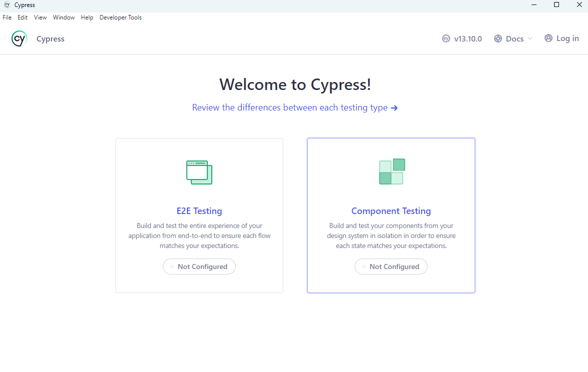Click the user avatar icon beside Log in
This screenshot has width=588, height=372.
[548, 38]
